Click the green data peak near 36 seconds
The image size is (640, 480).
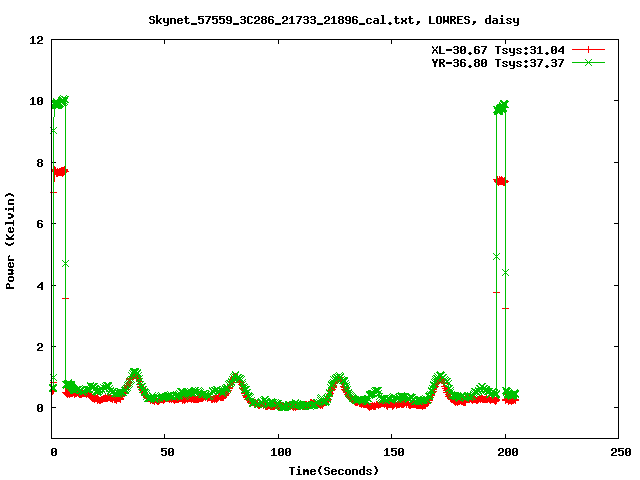click(x=134, y=374)
